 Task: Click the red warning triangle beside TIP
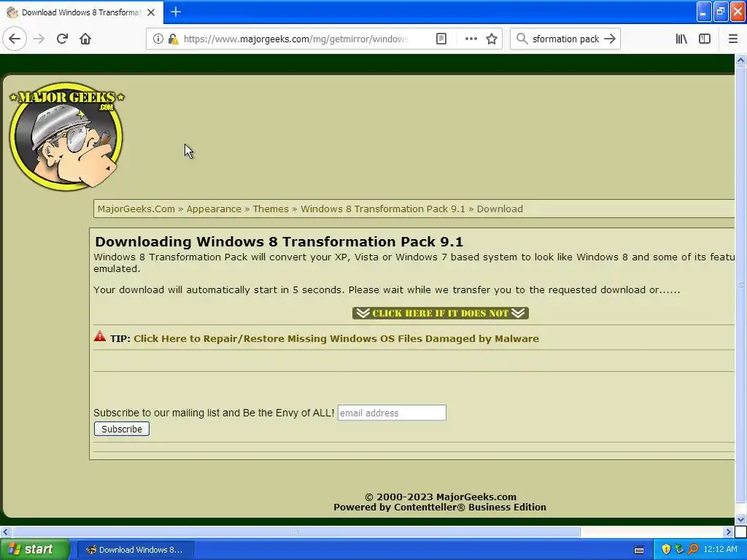point(99,336)
